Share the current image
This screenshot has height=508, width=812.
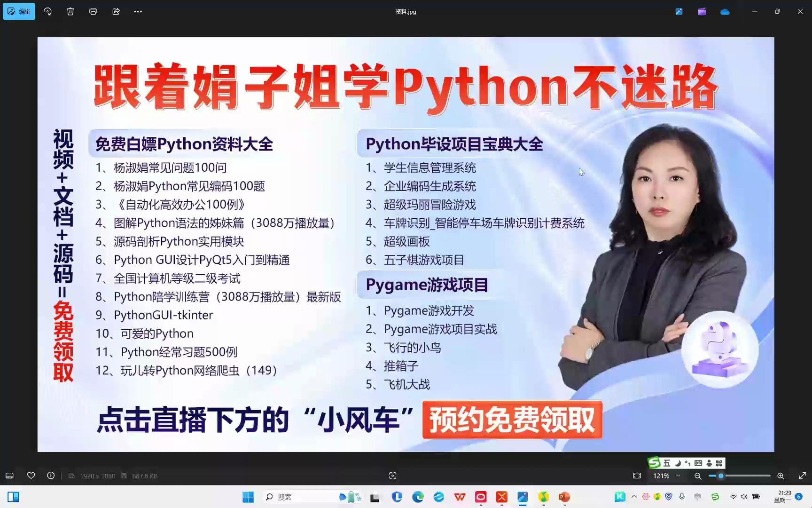click(x=116, y=11)
